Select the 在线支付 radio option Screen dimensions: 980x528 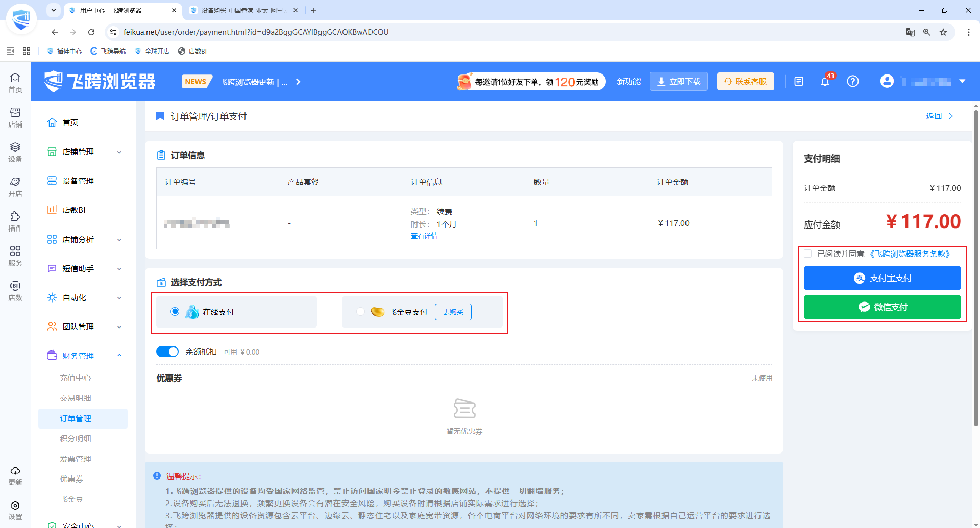click(175, 311)
